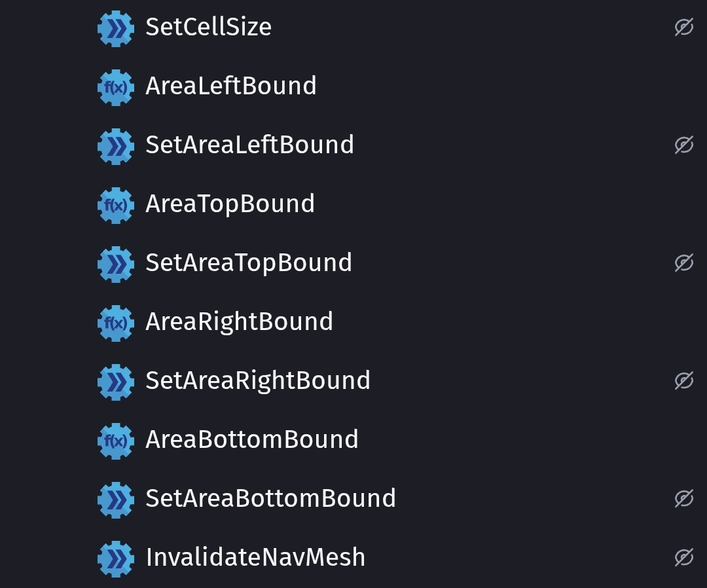
Task: Click the SetCellSize action gear icon
Action: (115, 28)
